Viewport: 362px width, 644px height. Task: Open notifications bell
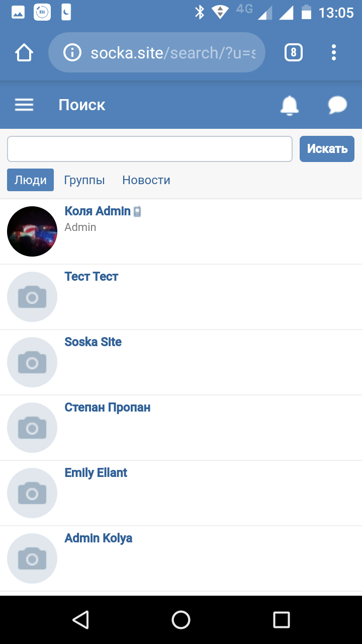tap(289, 105)
